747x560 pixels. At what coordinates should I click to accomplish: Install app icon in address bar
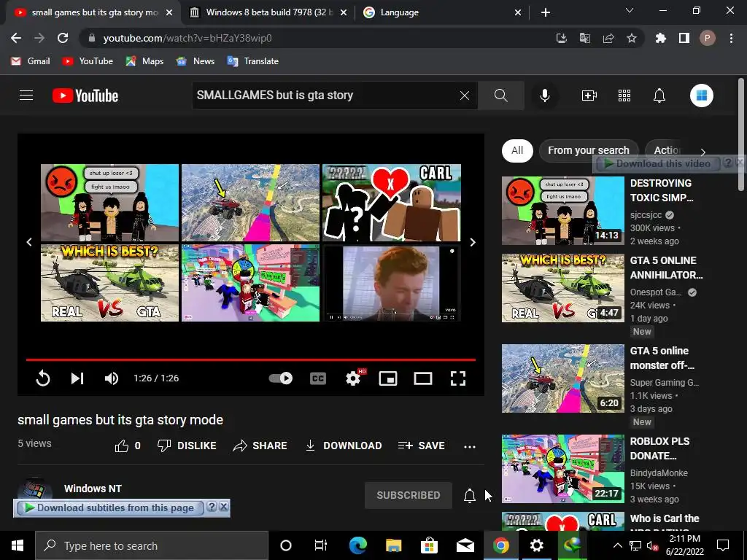pos(561,38)
